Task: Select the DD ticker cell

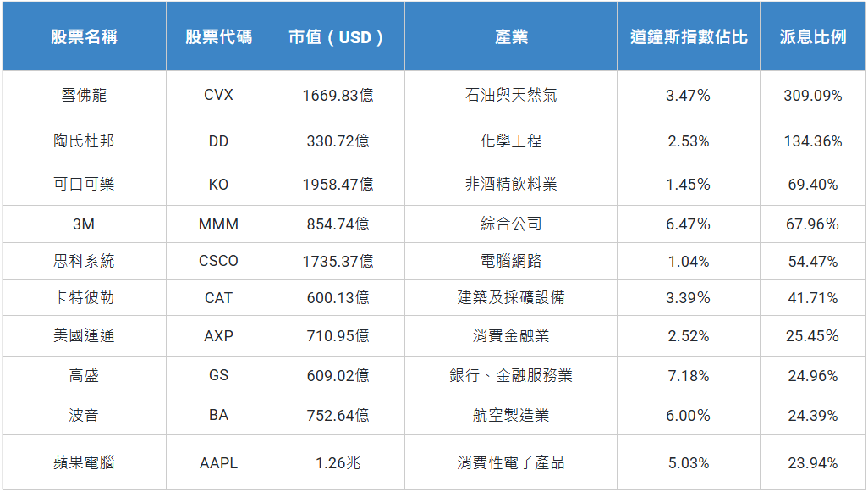Action: (218, 141)
